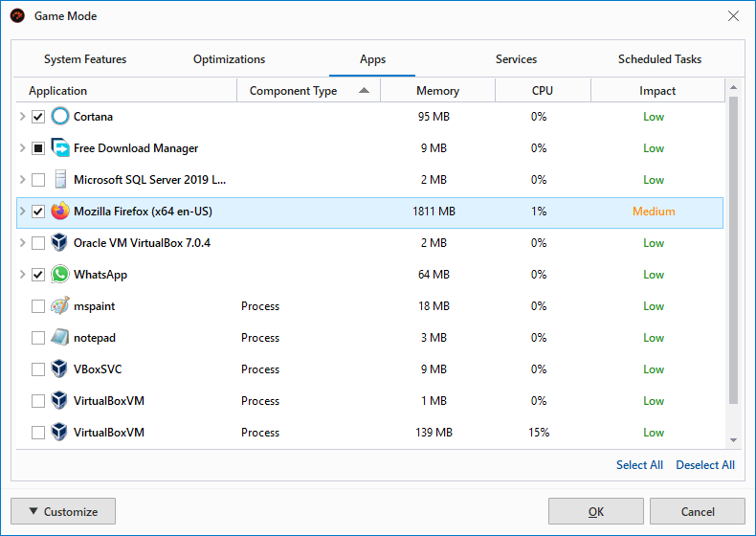Click the Deselect All link
The image size is (756, 536).
pos(705,465)
